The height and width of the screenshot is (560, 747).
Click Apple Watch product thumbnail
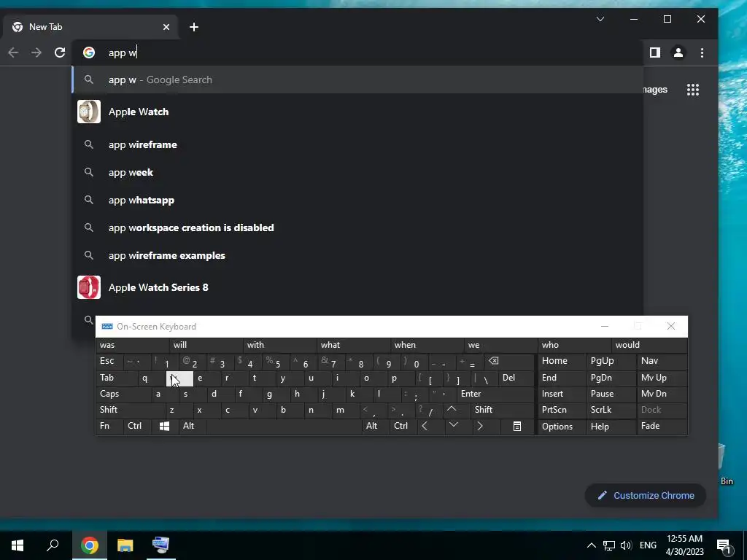coord(89,112)
